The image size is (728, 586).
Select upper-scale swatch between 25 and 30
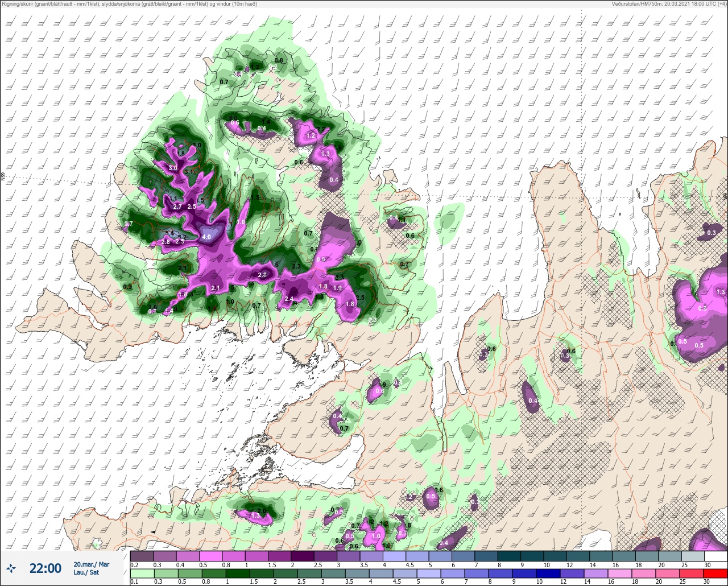click(x=693, y=556)
